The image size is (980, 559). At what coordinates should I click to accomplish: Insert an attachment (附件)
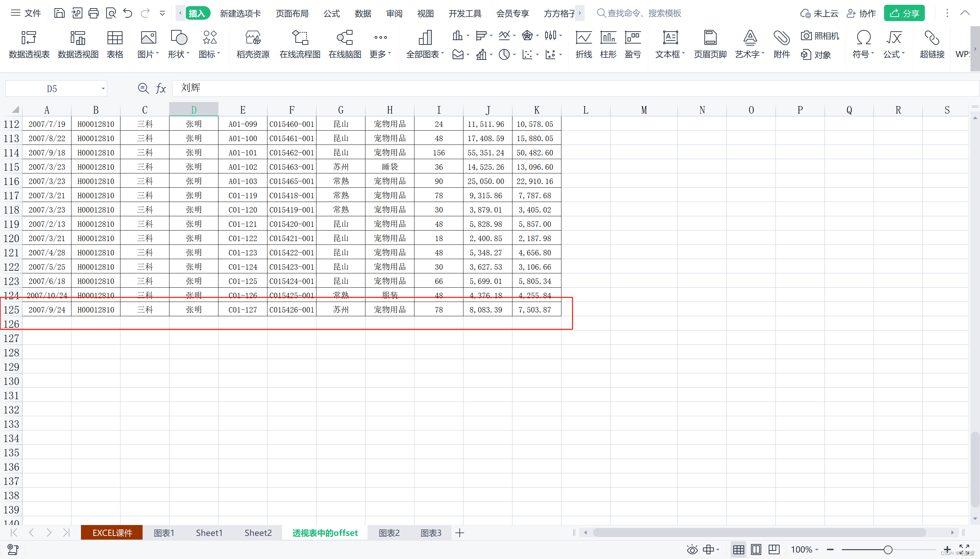(x=782, y=45)
